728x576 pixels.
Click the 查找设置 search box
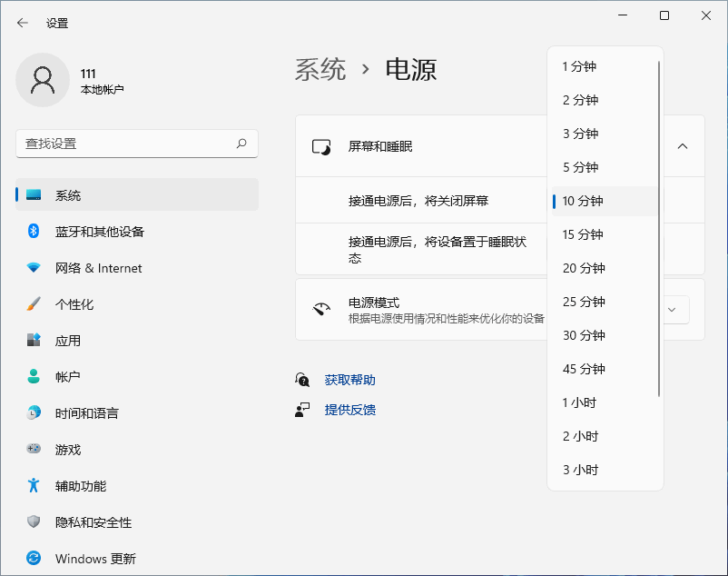pos(136,144)
